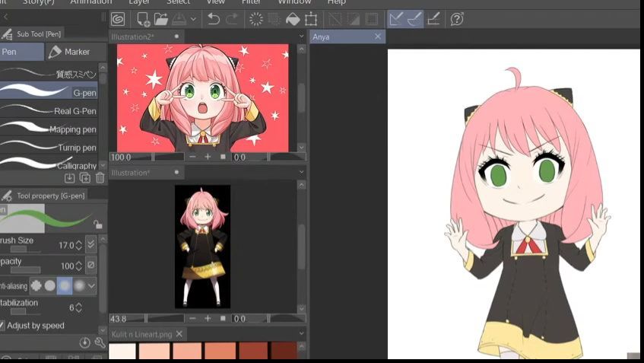The image size is (644, 363).
Task: Set anti-aliasing to none
Action: point(36,285)
